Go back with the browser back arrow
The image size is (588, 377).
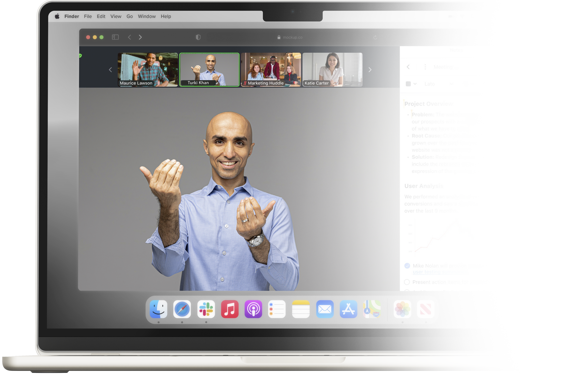(x=130, y=37)
